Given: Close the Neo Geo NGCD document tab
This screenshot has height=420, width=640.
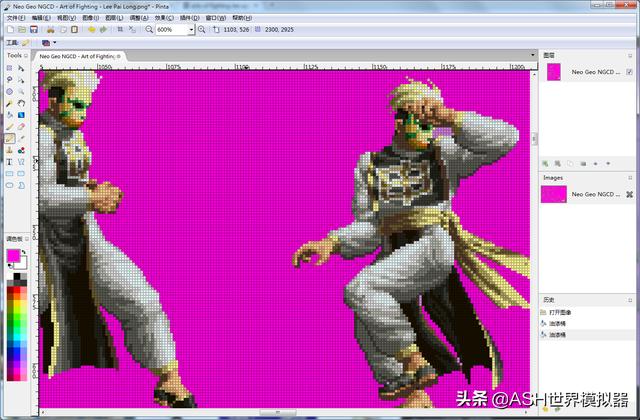Looking at the screenshot, I should [x=118, y=56].
